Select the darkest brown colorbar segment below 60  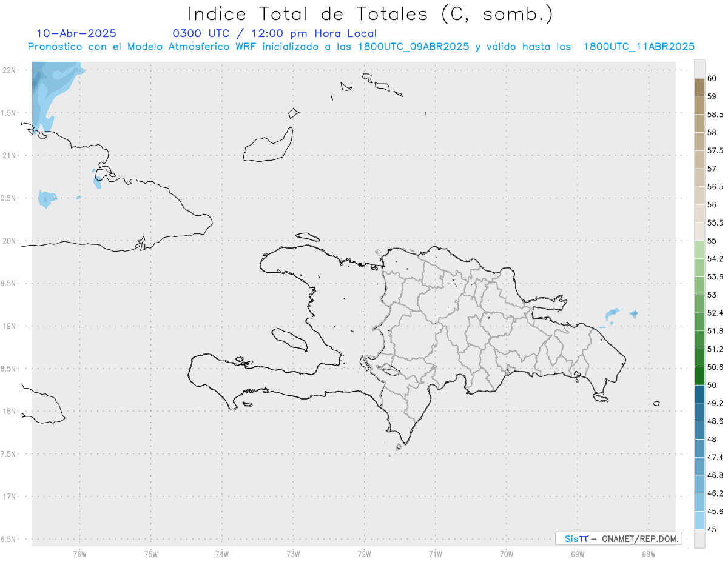pos(699,87)
